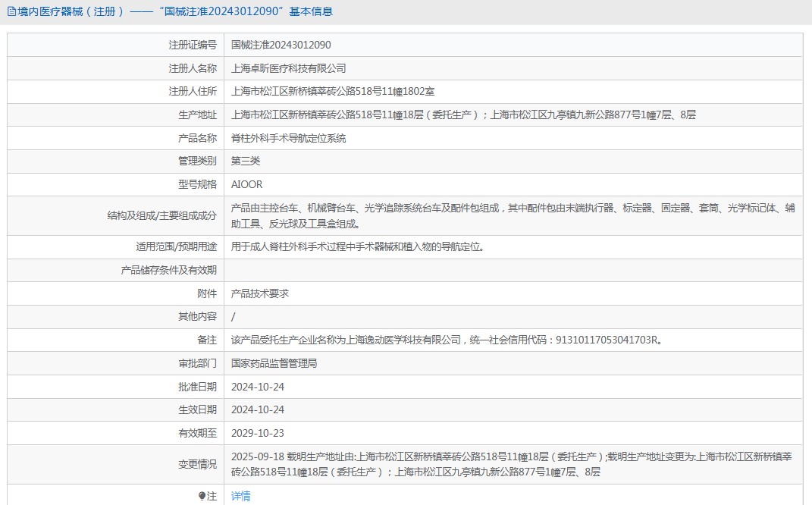Select model value AIOOR
Viewport: 812px width, 505px height.
[x=246, y=184]
